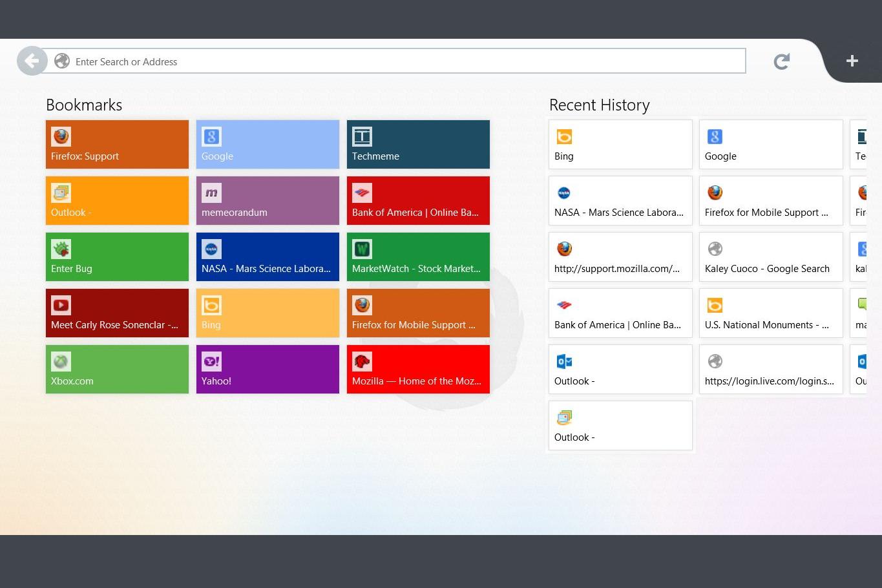Open the Xbox.com bookmark
This screenshot has height=588, width=882.
pos(117,370)
